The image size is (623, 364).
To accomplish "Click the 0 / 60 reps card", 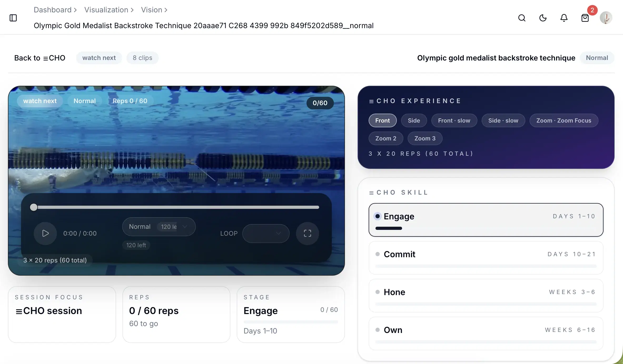I will (176, 315).
